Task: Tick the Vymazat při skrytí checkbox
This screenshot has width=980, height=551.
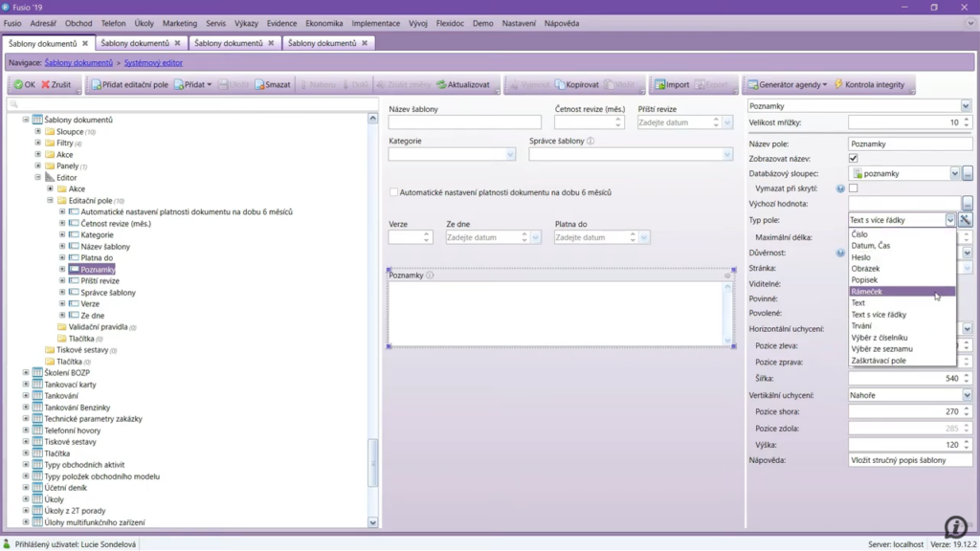Action: [854, 188]
